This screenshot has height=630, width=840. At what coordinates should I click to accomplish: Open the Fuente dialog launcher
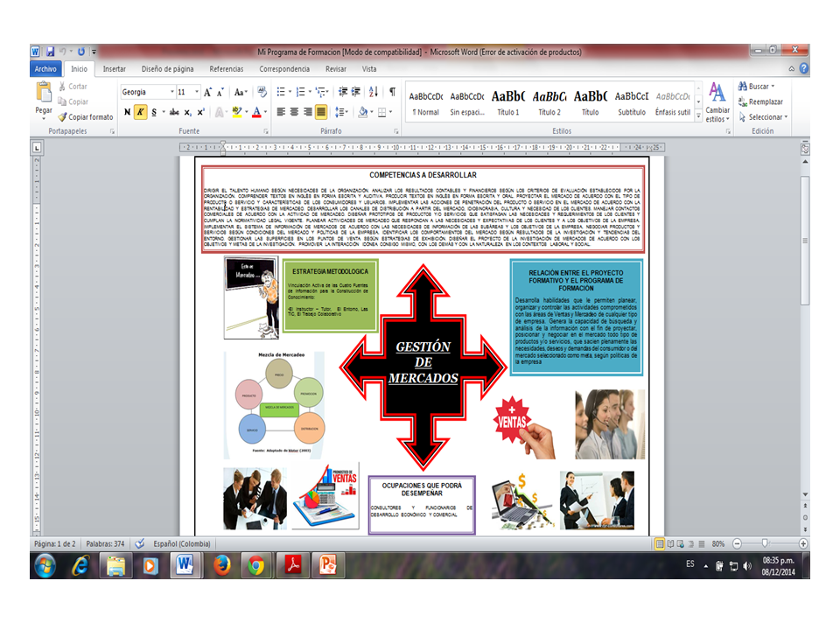[x=266, y=131]
